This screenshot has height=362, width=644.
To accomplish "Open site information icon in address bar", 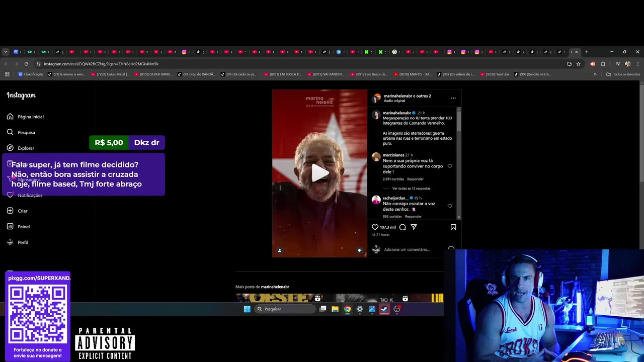I will pyautogui.click(x=38, y=64).
